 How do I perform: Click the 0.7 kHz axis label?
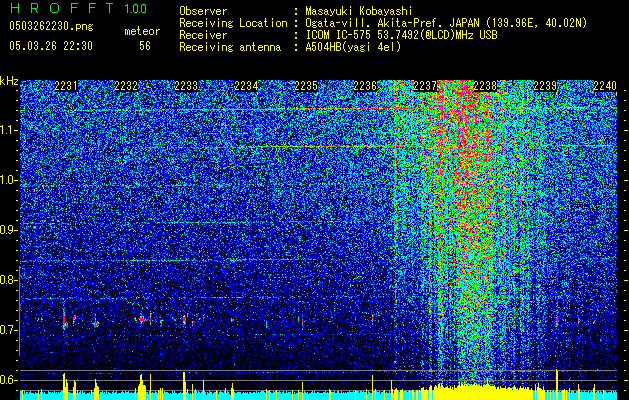click(9, 330)
